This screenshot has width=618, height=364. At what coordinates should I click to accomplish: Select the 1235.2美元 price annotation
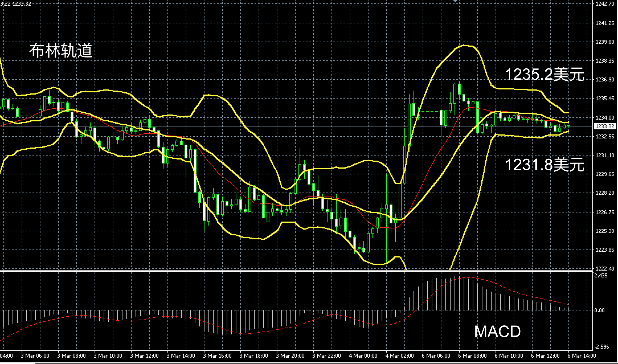point(545,75)
